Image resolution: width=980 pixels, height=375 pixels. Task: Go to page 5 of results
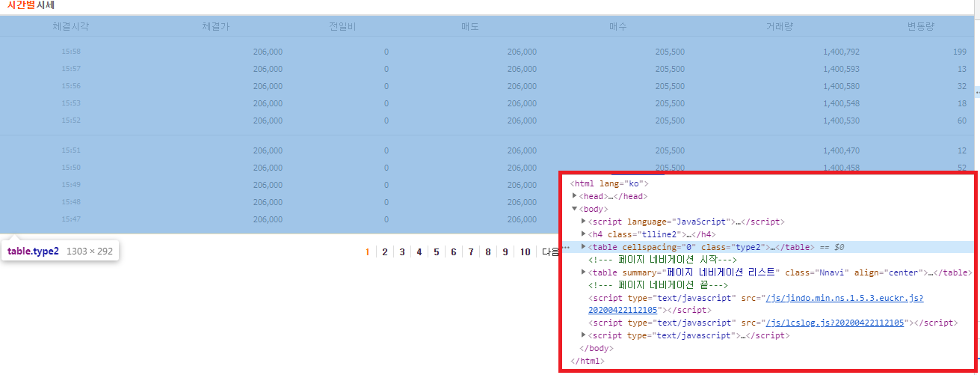pyautogui.click(x=437, y=252)
